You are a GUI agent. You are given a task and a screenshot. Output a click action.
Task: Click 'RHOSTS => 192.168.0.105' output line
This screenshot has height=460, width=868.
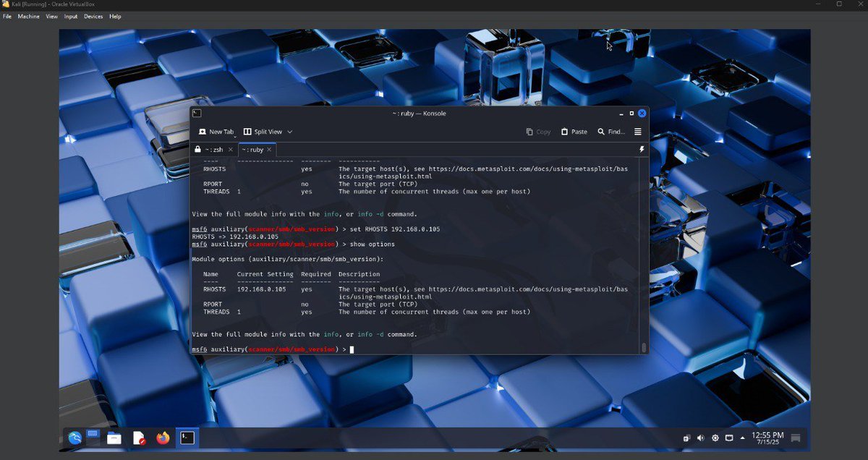pyautogui.click(x=235, y=237)
